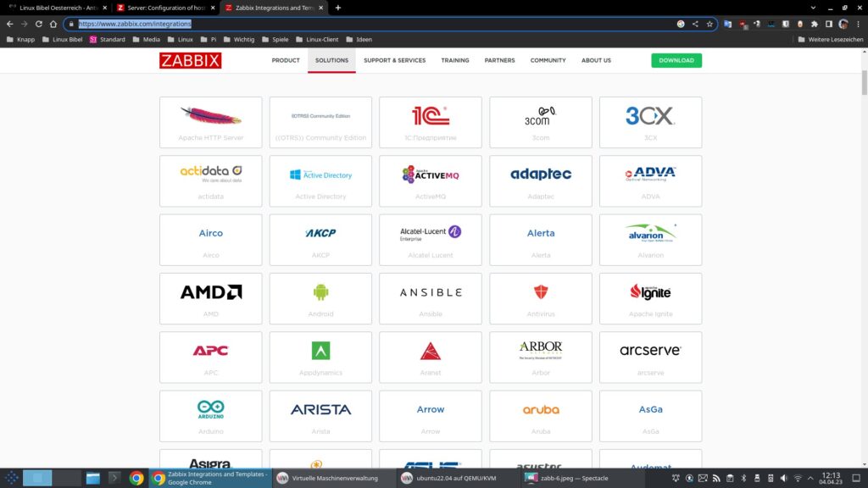Open Weitere Lesezeichen bookmarks folder
The width and height of the screenshot is (868, 488).
(x=831, y=39)
